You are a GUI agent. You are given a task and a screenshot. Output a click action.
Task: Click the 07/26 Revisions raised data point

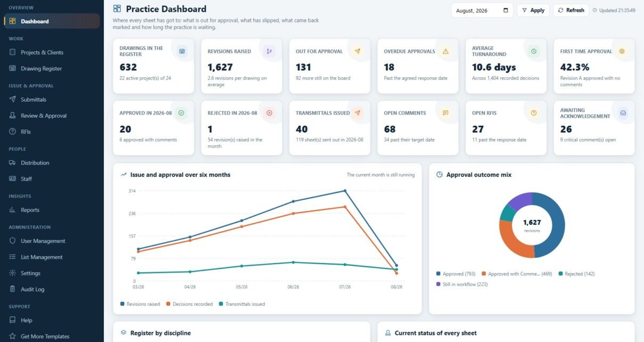tap(345, 191)
